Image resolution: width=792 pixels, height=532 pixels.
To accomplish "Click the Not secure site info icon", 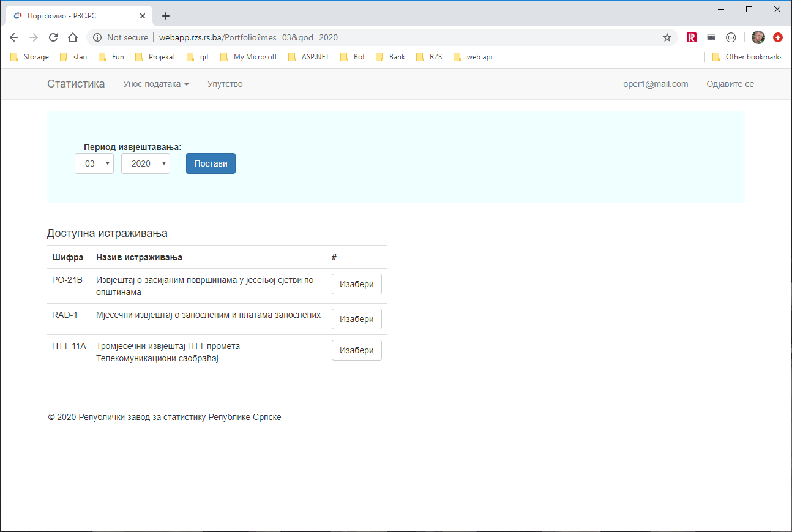I will (97, 37).
